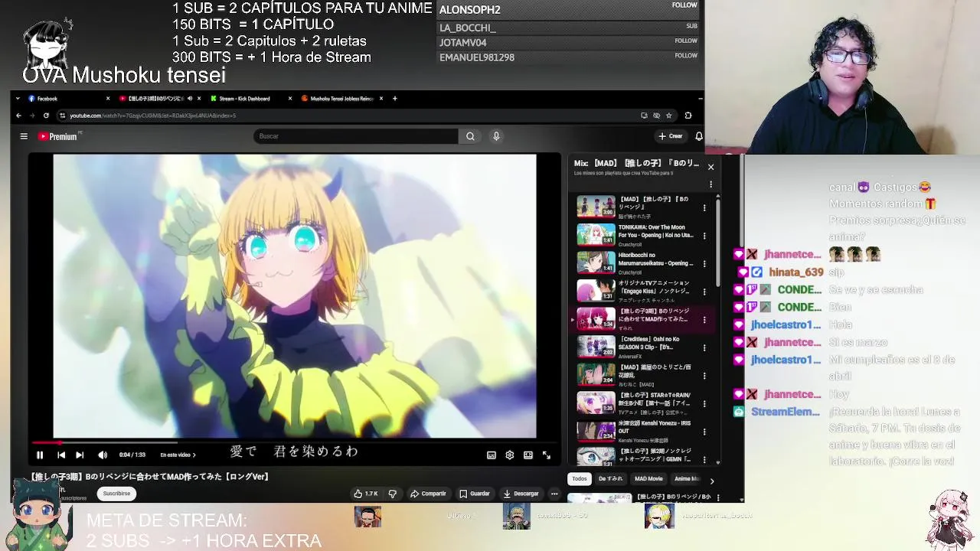Dislike the video
Viewport: 980px width, 551px height.
pos(393,494)
